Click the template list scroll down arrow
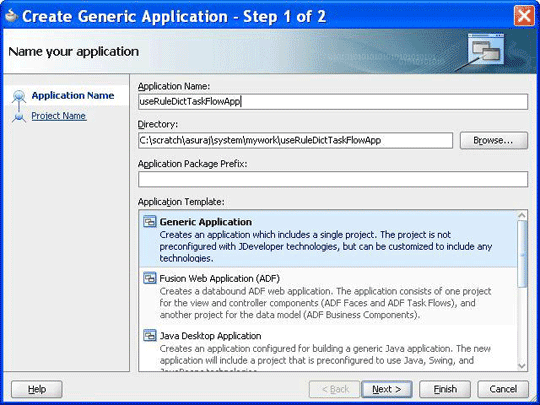Screen dimensions: 540x405 [x=522, y=366]
